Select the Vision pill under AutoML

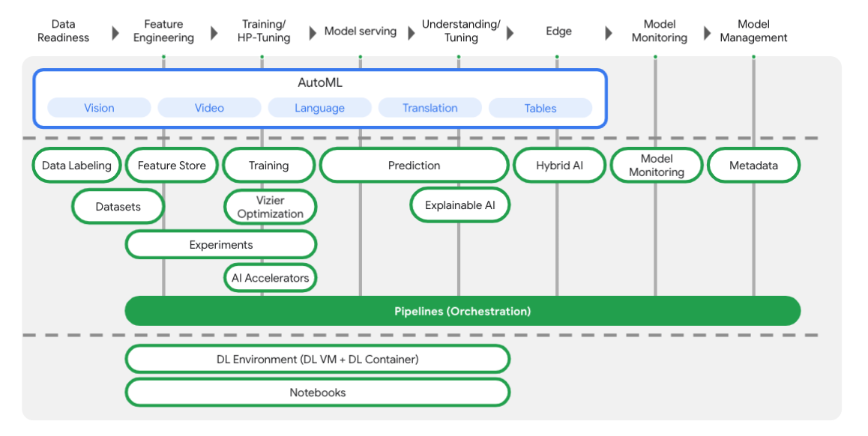[x=99, y=108]
